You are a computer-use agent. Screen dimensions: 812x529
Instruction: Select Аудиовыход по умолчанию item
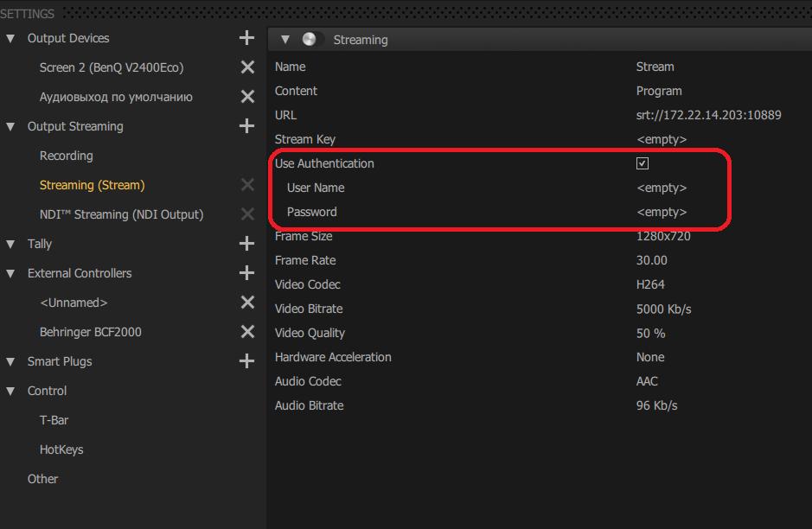coord(116,98)
